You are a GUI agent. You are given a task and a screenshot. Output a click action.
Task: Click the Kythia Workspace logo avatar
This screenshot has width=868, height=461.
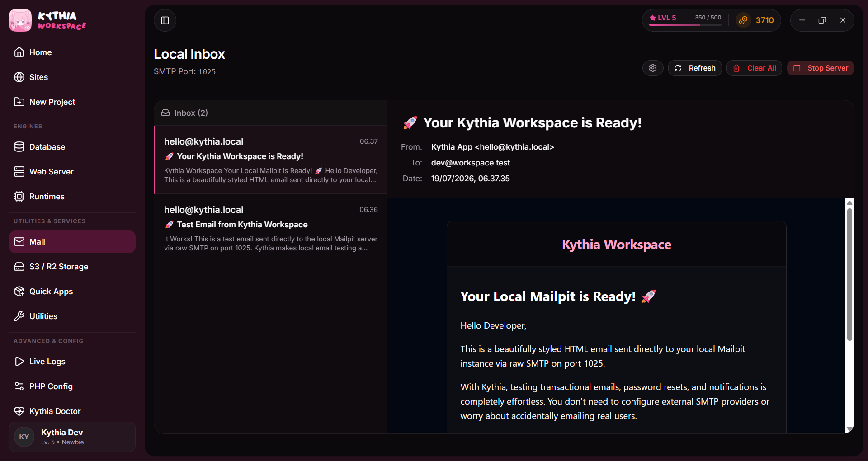20,20
